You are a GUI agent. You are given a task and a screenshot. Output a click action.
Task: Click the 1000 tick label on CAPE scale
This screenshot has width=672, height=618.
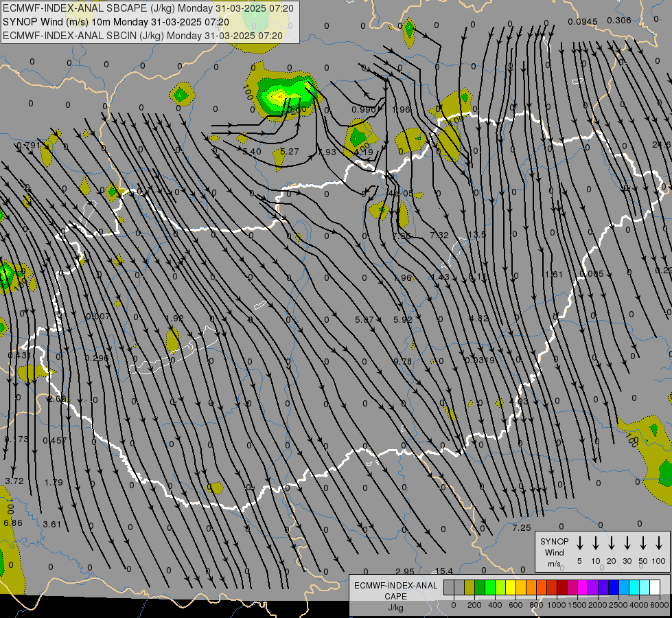tap(556, 605)
